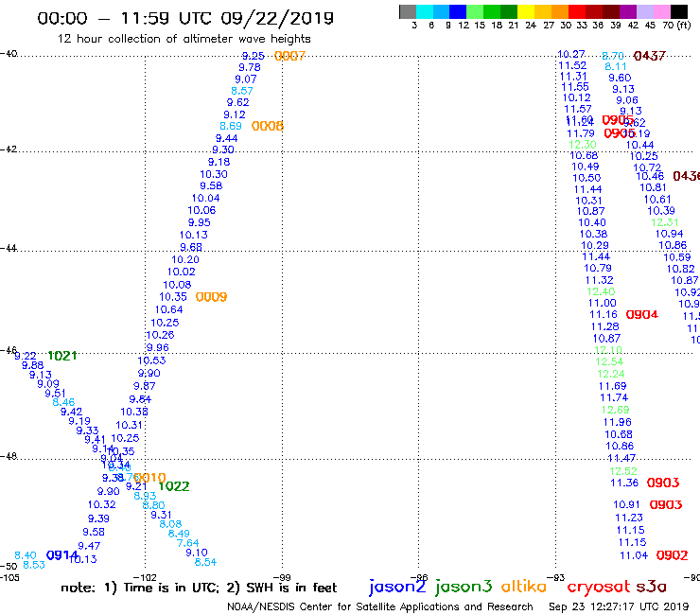Click the '11.23' wave height value
The height and width of the screenshot is (615, 700).
(629, 518)
